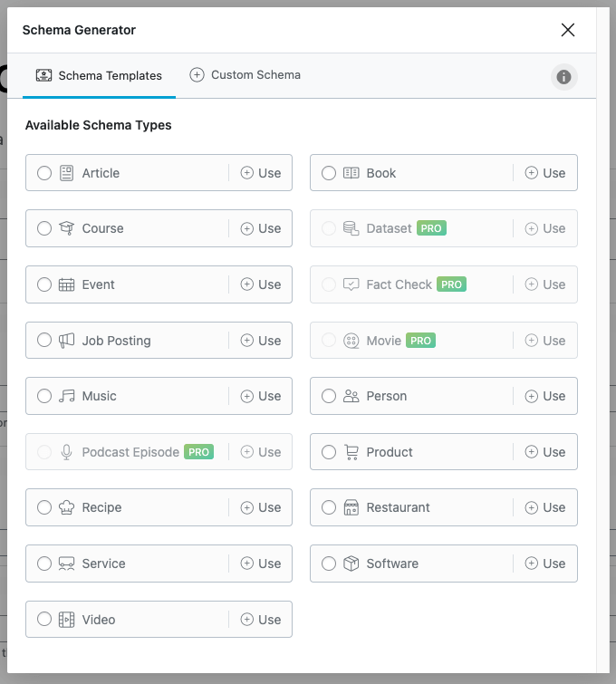
Task: Click the Product shopping cart icon
Action: [x=351, y=452]
